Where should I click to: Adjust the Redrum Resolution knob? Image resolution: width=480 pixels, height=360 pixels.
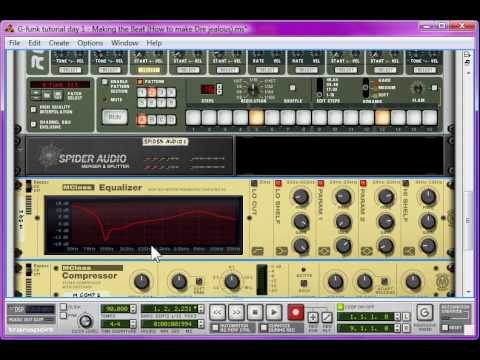point(253,89)
